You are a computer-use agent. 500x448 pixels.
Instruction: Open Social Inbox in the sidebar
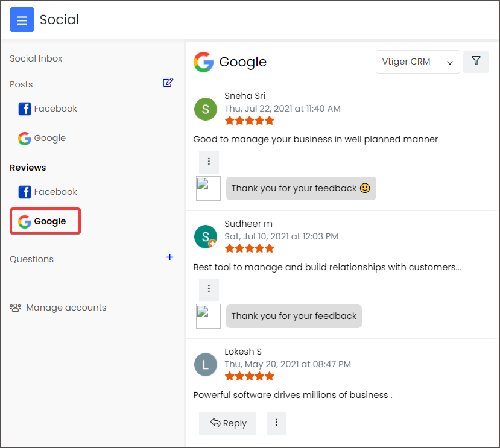click(x=36, y=58)
